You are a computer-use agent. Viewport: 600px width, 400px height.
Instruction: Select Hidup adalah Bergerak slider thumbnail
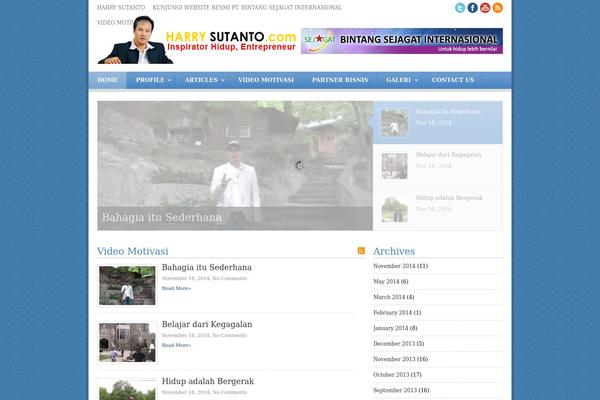coord(395,209)
